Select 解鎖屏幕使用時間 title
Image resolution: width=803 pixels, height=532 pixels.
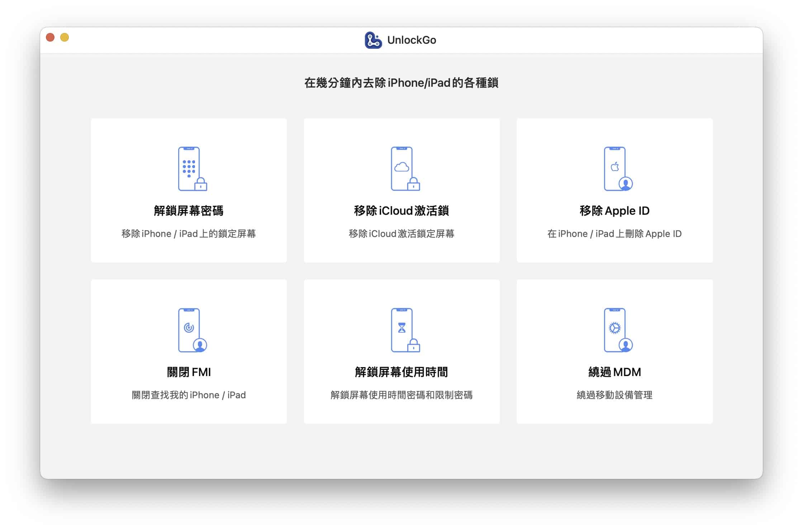401,372
